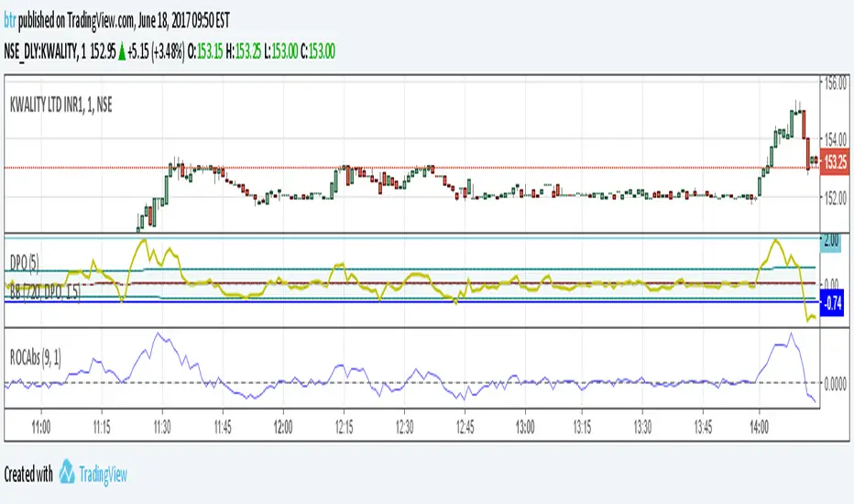Click the 11:30 time axis label
This screenshot has height=504, width=854.
point(161,427)
